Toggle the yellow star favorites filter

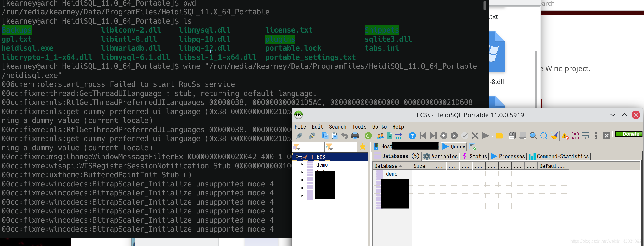tap(362, 147)
